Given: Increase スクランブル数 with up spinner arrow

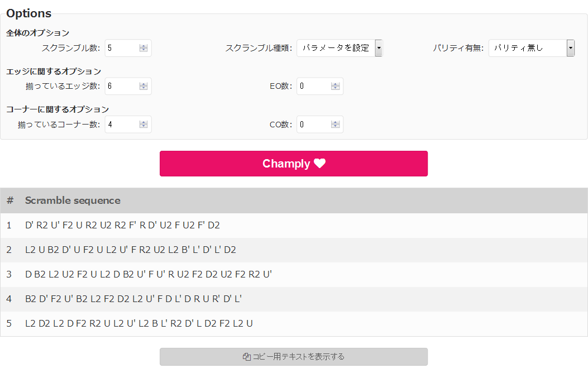Looking at the screenshot, I should [144, 46].
